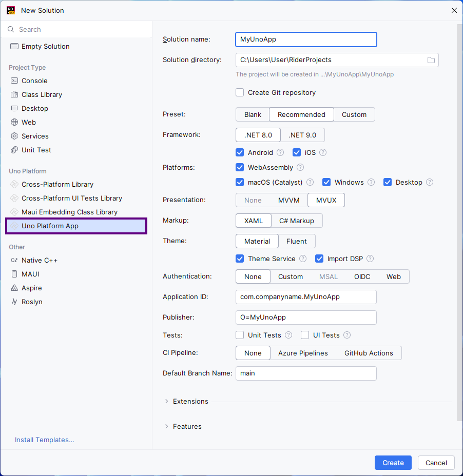Open the Install Templates link
Viewport: 463px width, 476px height.
pyautogui.click(x=45, y=440)
